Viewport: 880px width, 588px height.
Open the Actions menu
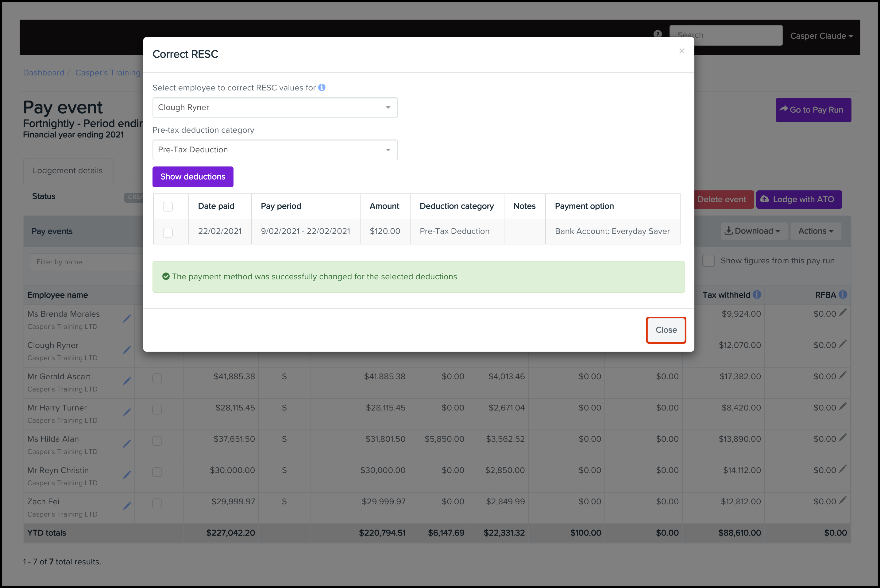(x=816, y=231)
